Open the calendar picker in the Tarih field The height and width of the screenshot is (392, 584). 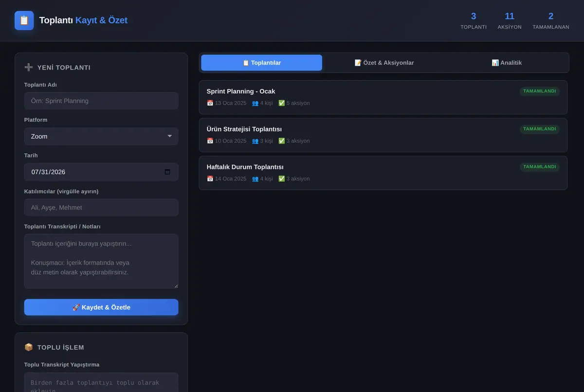(x=167, y=172)
